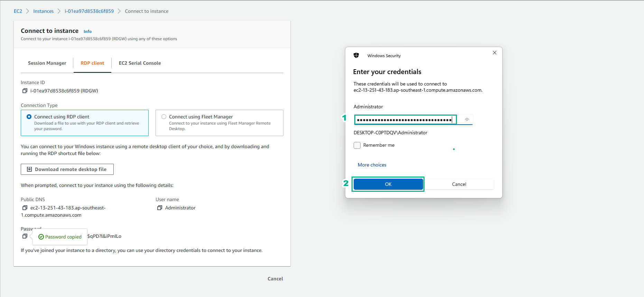Copy the Public DNS address
This screenshot has height=297, width=644.
25,208
